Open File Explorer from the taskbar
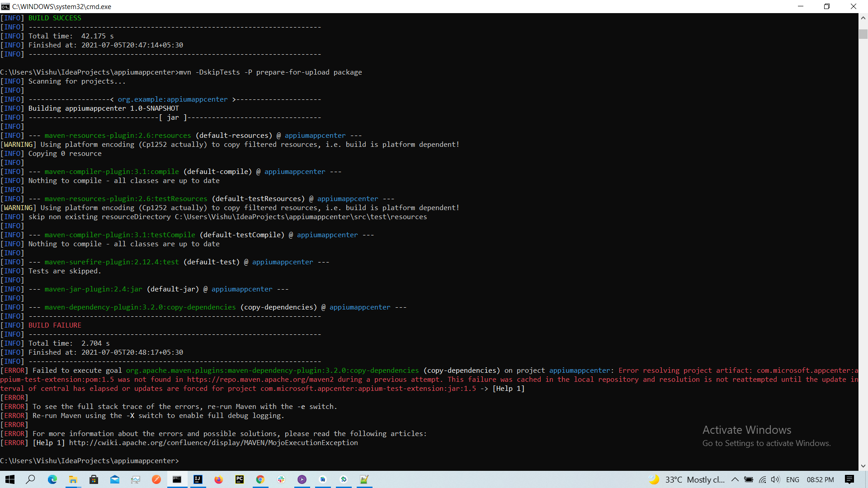 pos(73,479)
